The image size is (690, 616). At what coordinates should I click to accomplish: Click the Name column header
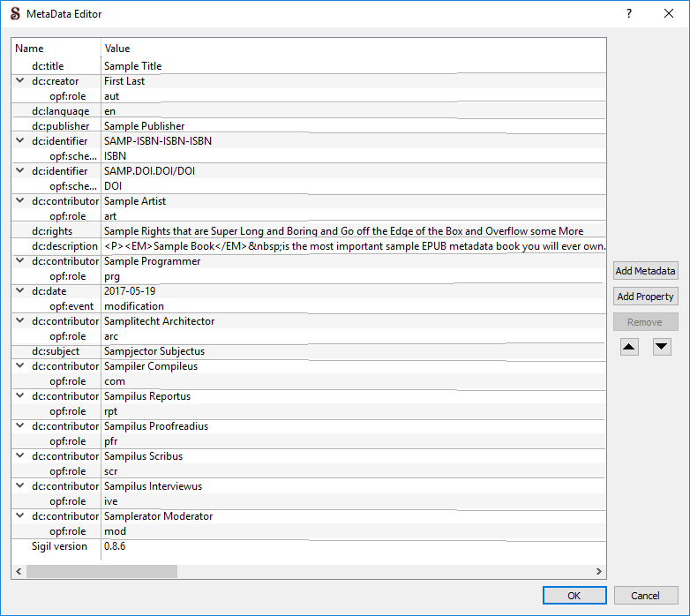[x=30, y=49]
